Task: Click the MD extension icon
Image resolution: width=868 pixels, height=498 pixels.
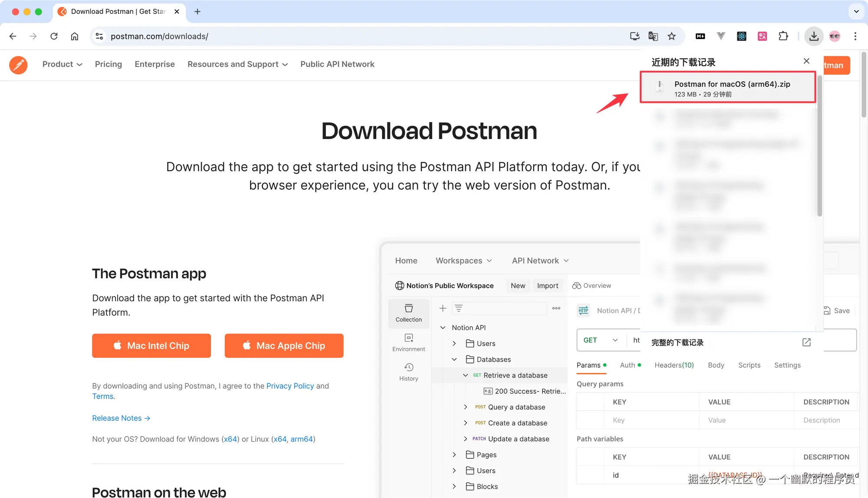Action: point(700,36)
